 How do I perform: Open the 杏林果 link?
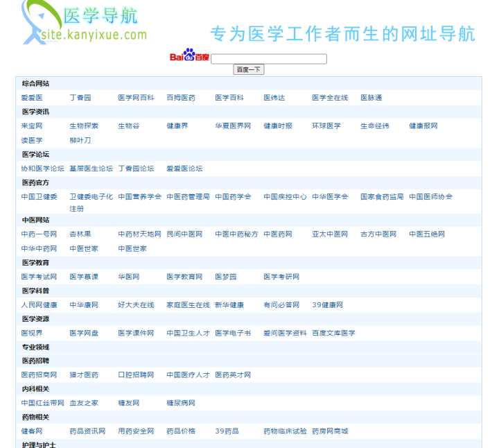[80, 234]
